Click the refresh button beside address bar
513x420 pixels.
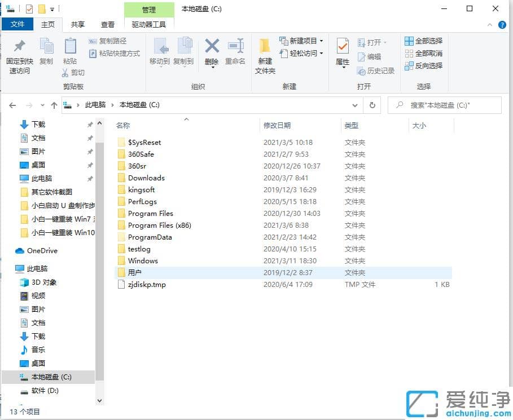pos(372,105)
